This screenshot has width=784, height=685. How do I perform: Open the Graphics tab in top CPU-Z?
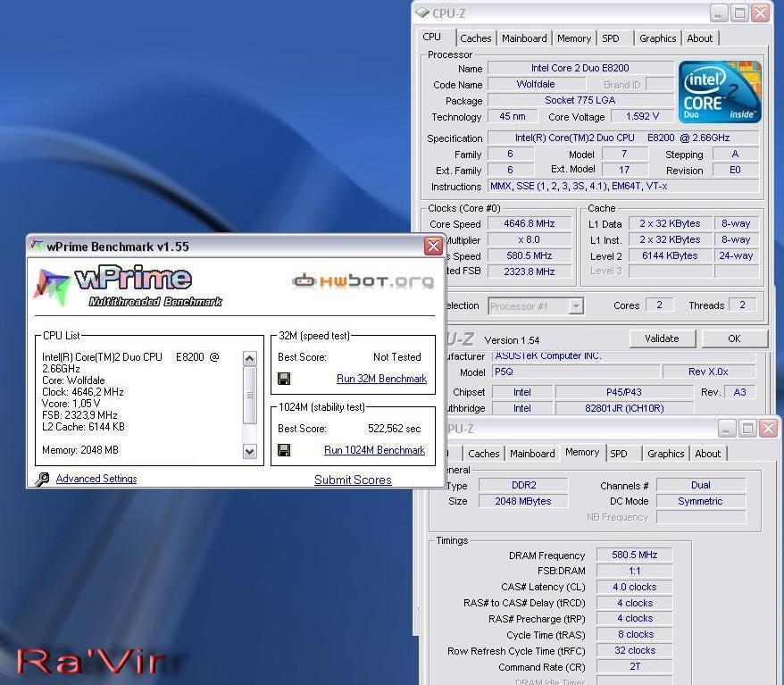[x=657, y=38]
